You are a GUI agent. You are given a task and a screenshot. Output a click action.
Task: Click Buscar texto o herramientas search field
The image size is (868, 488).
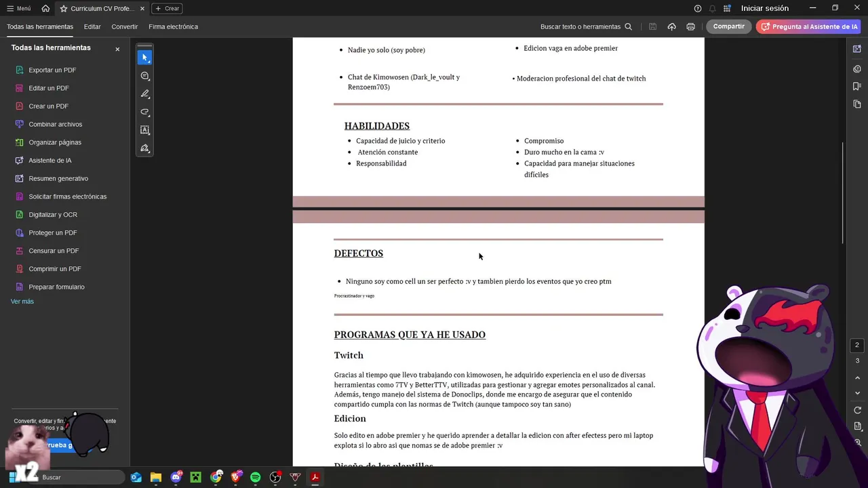[586, 27]
